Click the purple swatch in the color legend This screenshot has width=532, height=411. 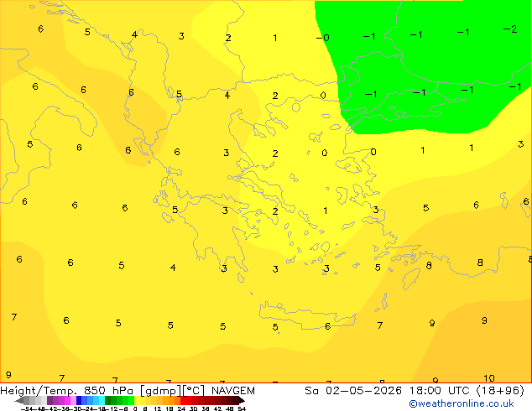point(50,400)
